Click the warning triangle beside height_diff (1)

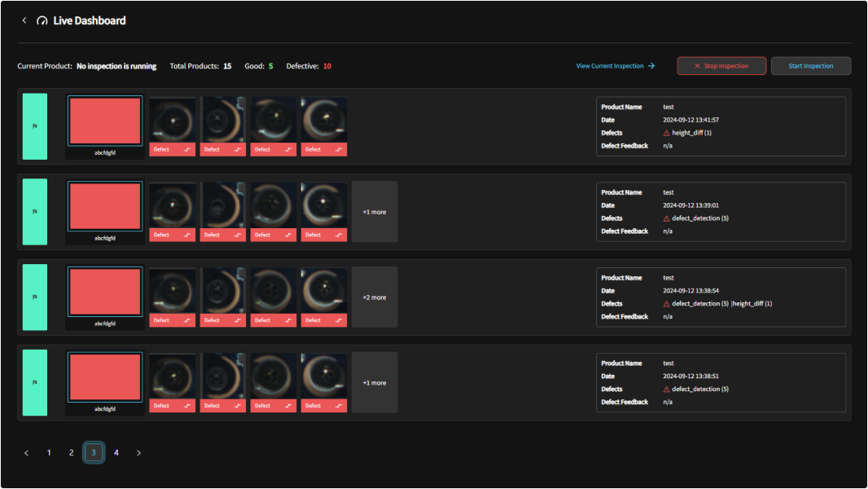coord(667,133)
